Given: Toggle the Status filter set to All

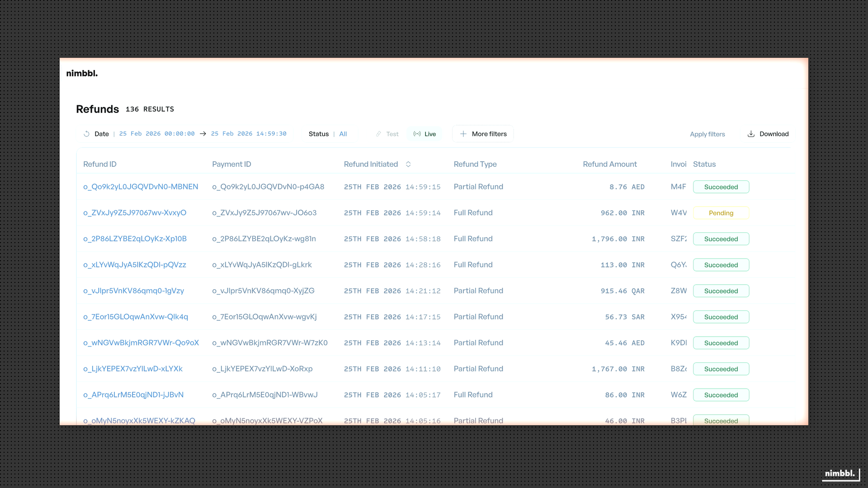Looking at the screenshot, I should (x=343, y=134).
